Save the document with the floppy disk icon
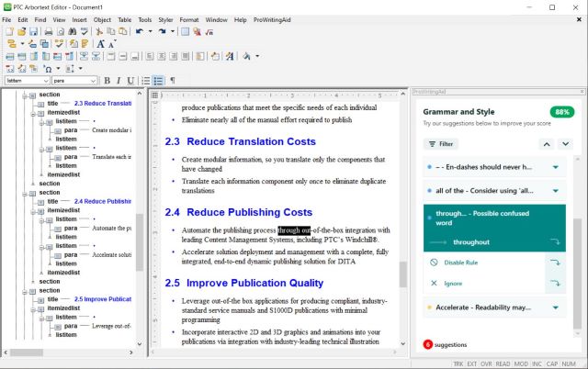The width and height of the screenshot is (588, 369). point(33,32)
